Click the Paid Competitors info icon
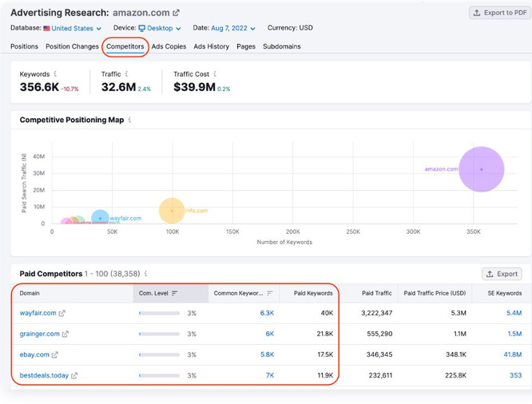Image resolution: width=532 pixels, height=404 pixels. point(145,273)
